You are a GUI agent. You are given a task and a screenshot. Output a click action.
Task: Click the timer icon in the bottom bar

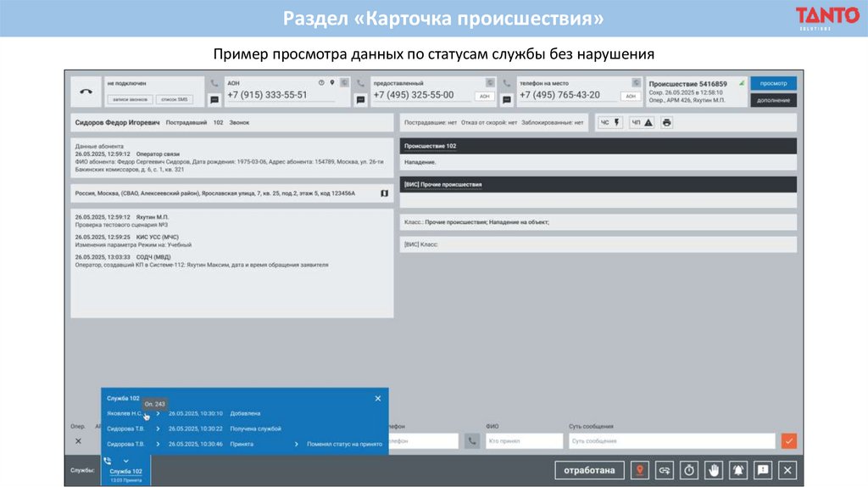(x=688, y=470)
